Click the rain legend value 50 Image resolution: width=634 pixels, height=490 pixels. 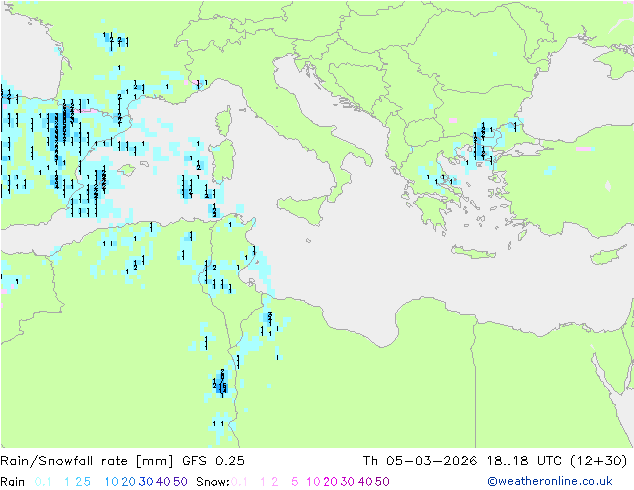tap(180, 482)
